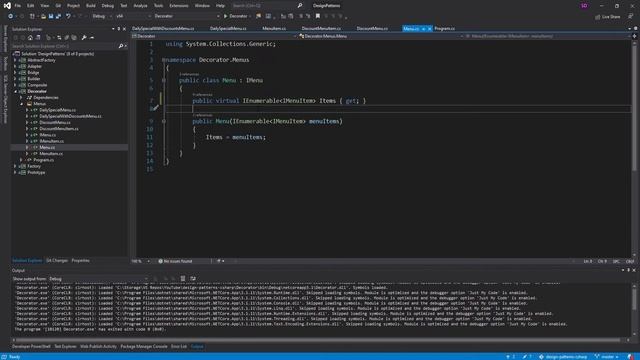Toggle word wrap icon in Output toolbar
Viewport: 640px width, 360px height.
[193, 279]
